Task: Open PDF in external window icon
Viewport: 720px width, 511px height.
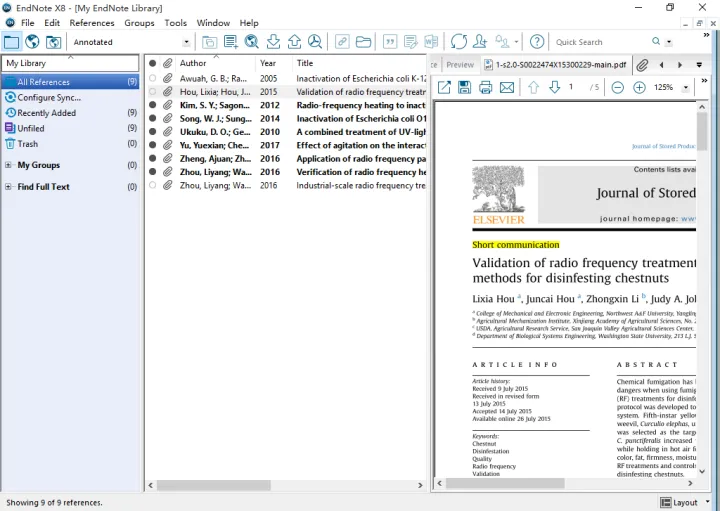Action: click(444, 87)
